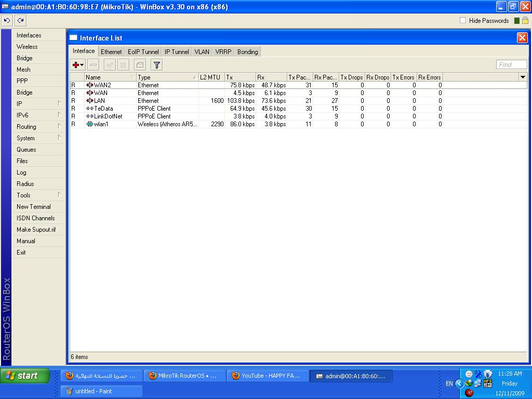Select the TeData row name

103,109
